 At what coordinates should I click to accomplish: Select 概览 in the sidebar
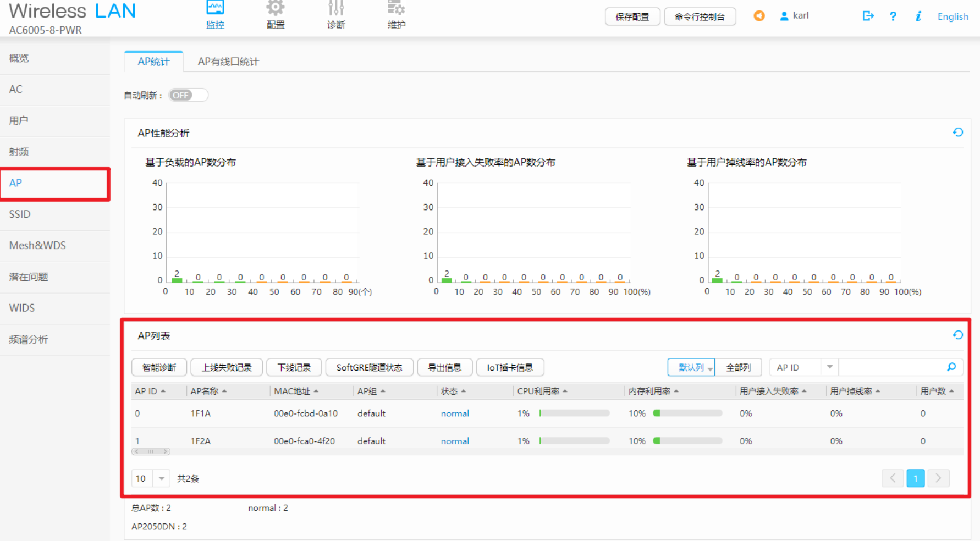coord(55,58)
